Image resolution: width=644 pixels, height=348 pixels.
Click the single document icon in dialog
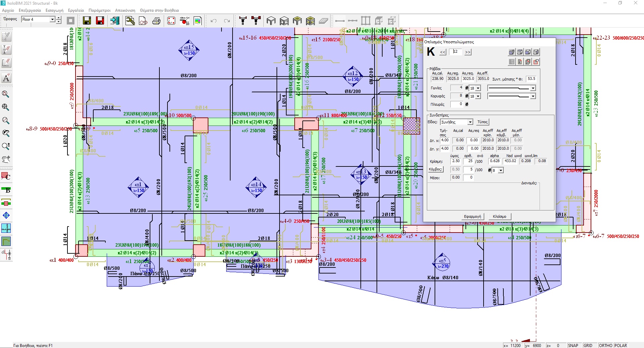click(x=520, y=62)
